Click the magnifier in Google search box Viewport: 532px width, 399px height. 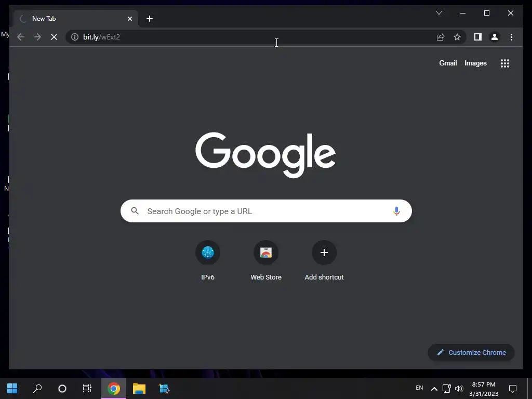(135, 211)
